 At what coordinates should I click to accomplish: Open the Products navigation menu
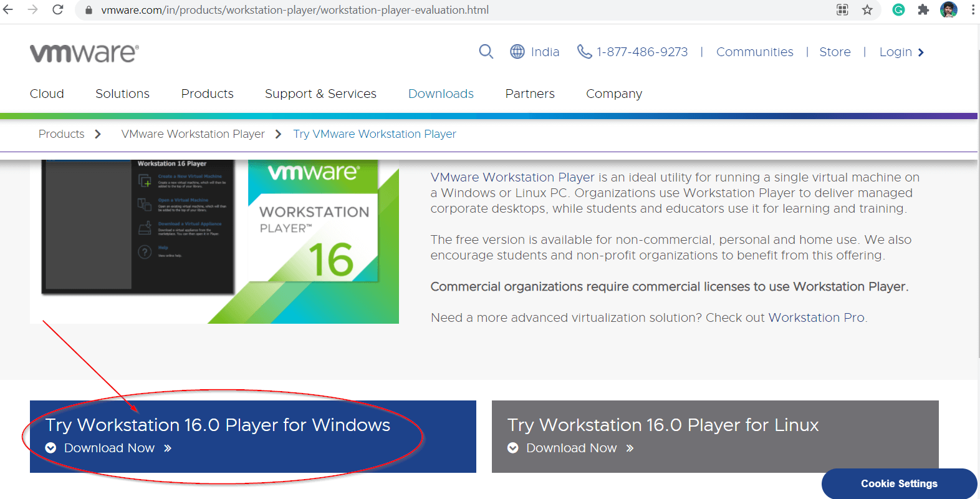[207, 94]
